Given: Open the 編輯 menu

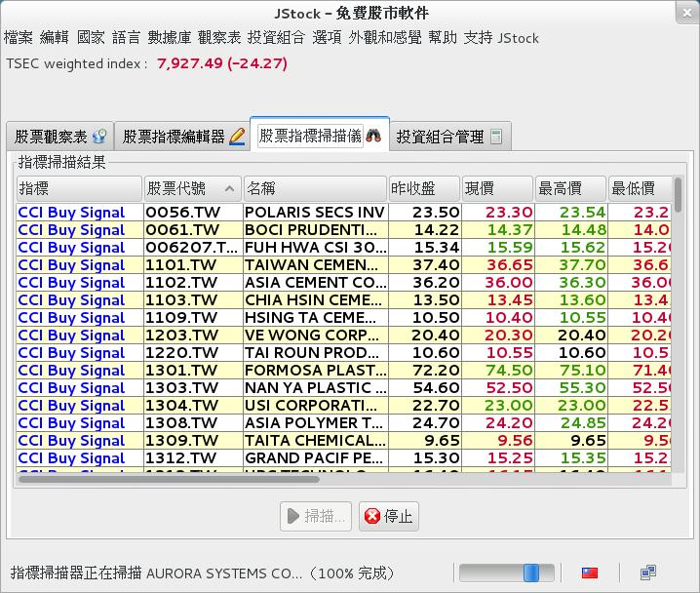Looking at the screenshot, I should point(54,37).
